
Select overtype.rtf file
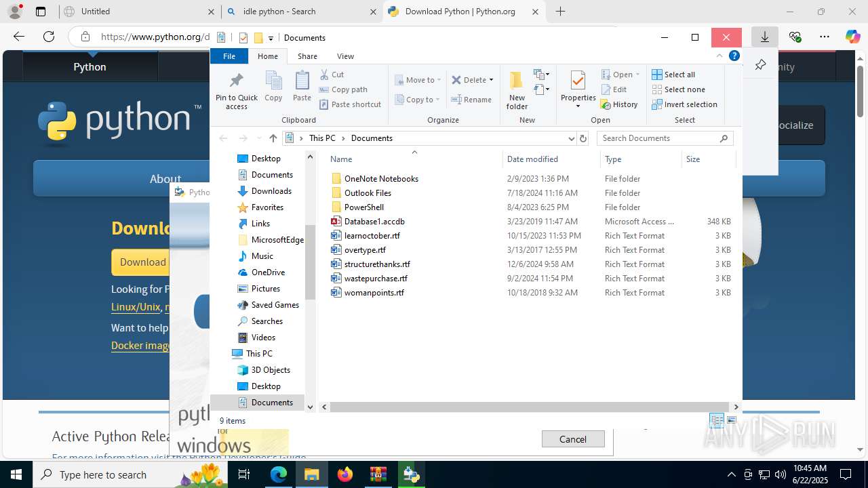(x=365, y=250)
